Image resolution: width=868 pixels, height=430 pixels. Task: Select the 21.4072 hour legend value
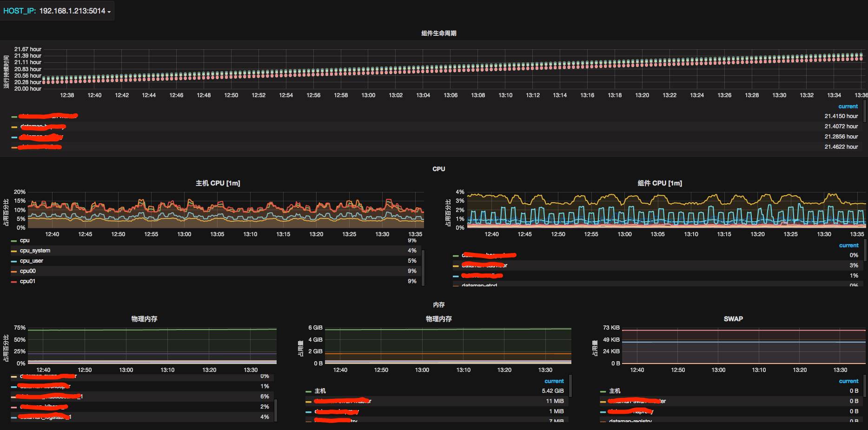841,126
